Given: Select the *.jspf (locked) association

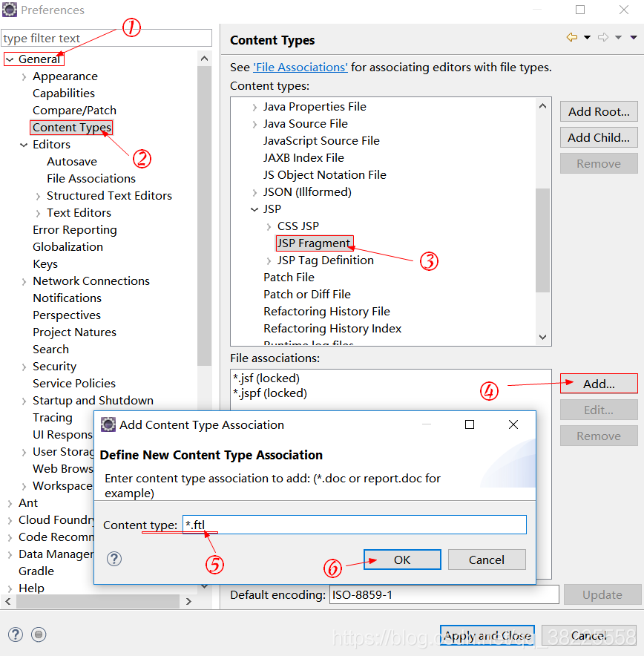Looking at the screenshot, I should [x=270, y=393].
